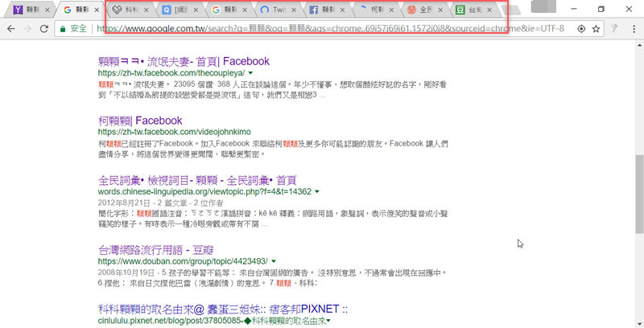This screenshot has height=328, width=644.
Task: Close the 台灣 douban tab
Action: (489, 10)
